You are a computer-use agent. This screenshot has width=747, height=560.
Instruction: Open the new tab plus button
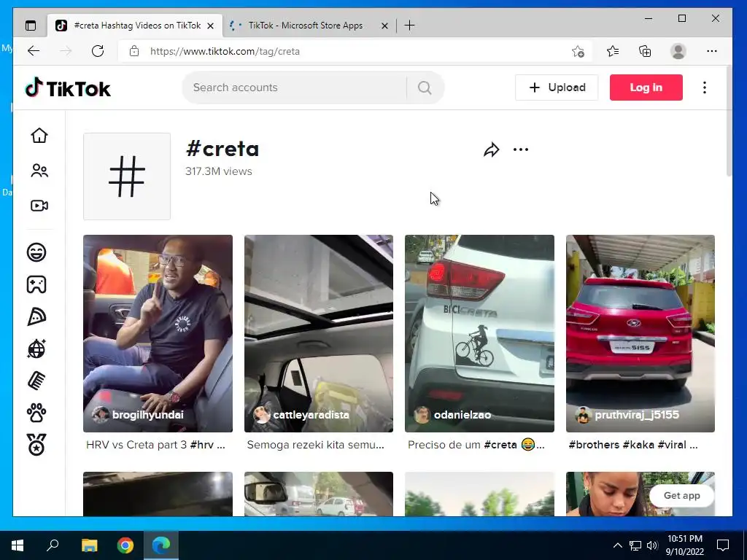409,26
